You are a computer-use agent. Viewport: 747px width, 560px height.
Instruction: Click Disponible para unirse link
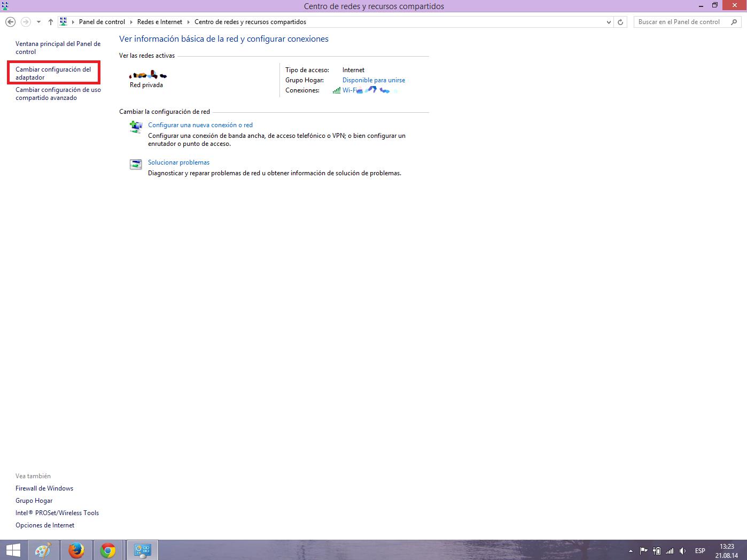tap(373, 80)
